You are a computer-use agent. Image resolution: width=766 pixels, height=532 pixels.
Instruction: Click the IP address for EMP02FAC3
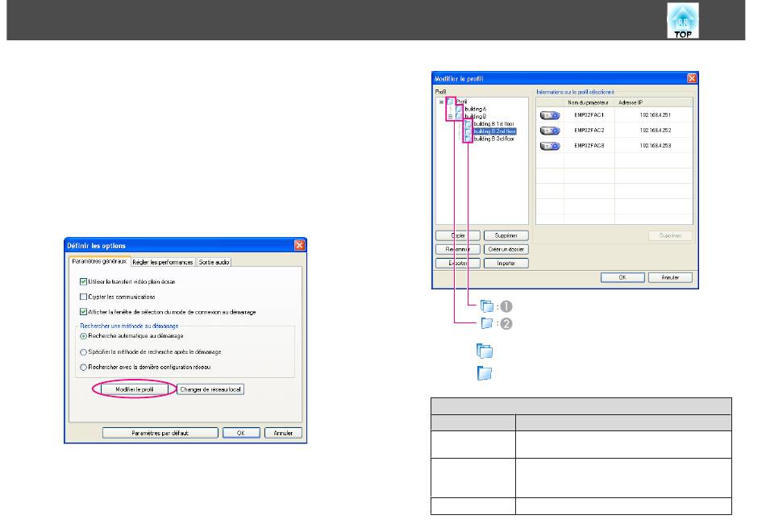[655, 146]
